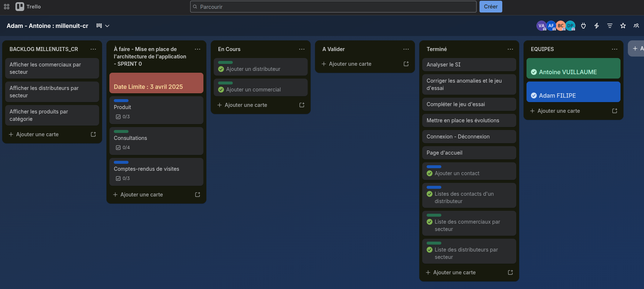Click the En Cours list title
Screen dimensions: 644x289
pos(229,49)
